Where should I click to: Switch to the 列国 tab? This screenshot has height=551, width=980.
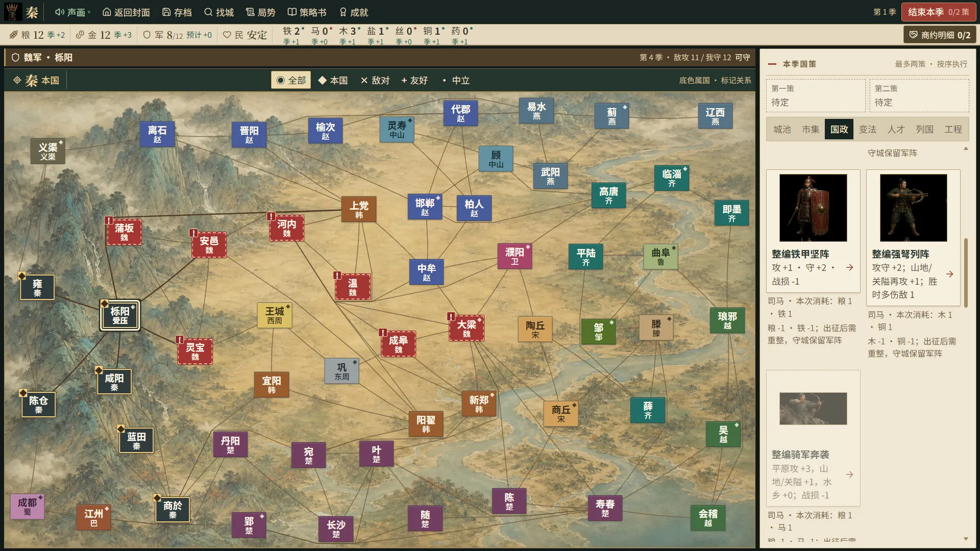(x=924, y=130)
